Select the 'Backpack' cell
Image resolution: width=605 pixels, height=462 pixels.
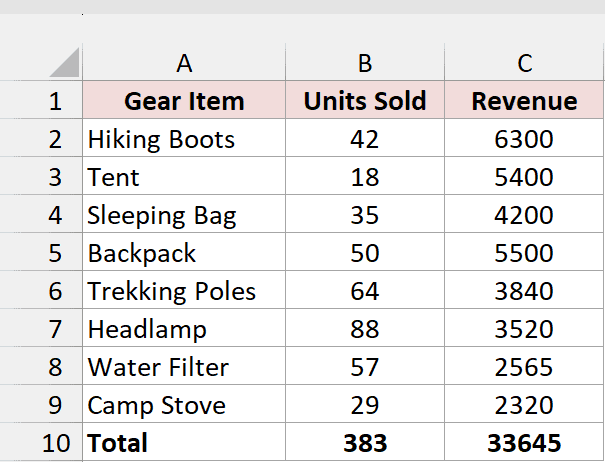[x=184, y=252]
